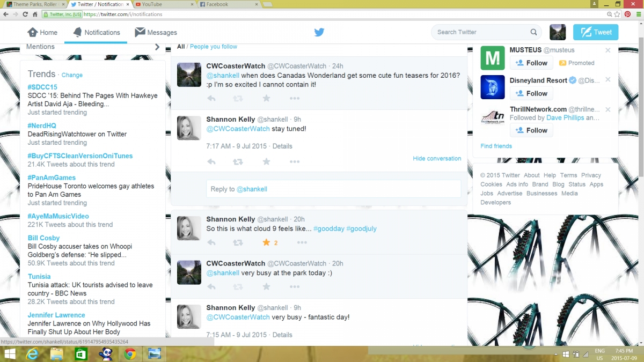Open the Bill Cosby trend
644x362 pixels.
tap(43, 238)
